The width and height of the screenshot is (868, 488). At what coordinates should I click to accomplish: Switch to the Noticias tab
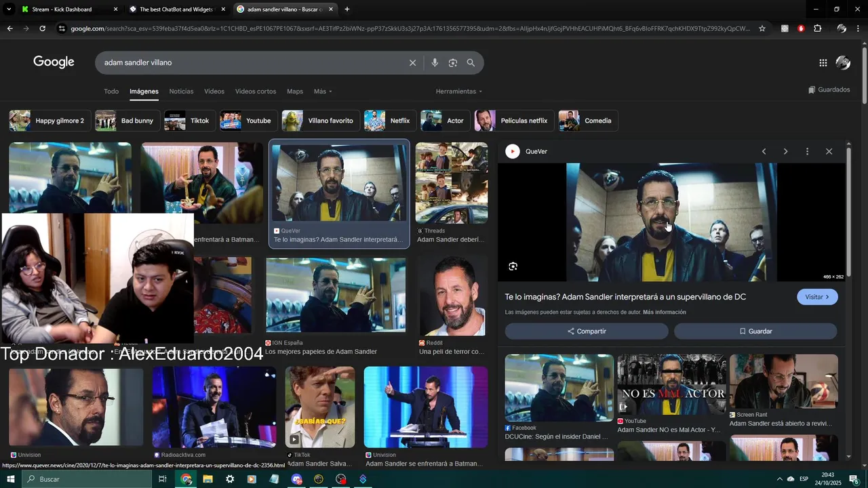[181, 91]
